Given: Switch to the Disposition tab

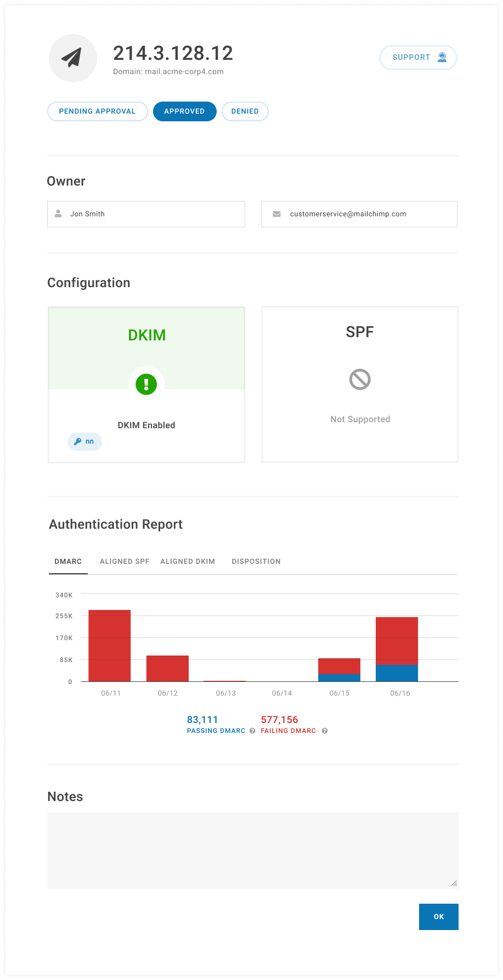Looking at the screenshot, I should point(256,562).
